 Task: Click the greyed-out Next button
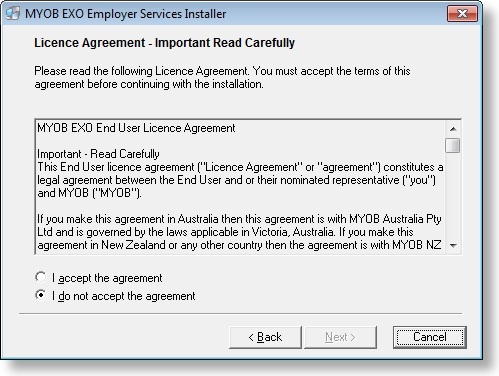tap(341, 337)
